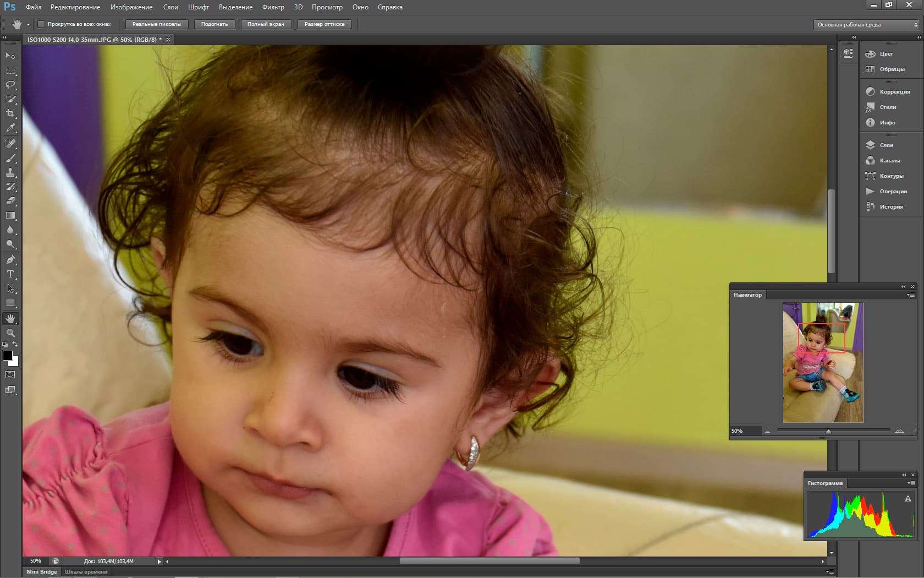Click the Подогнать button

click(215, 24)
